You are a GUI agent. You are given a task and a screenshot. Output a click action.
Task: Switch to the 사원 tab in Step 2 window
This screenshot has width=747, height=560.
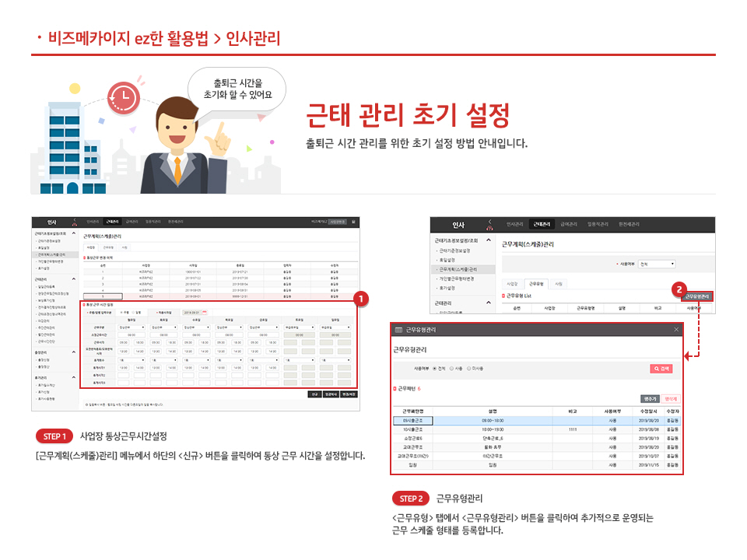click(x=559, y=284)
